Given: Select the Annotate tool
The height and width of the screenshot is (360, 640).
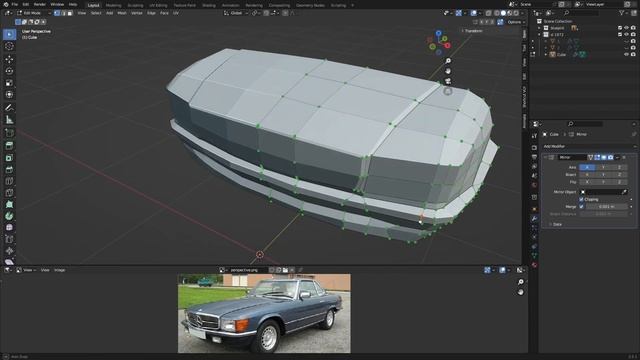Looking at the screenshot, I should pos(9,108).
